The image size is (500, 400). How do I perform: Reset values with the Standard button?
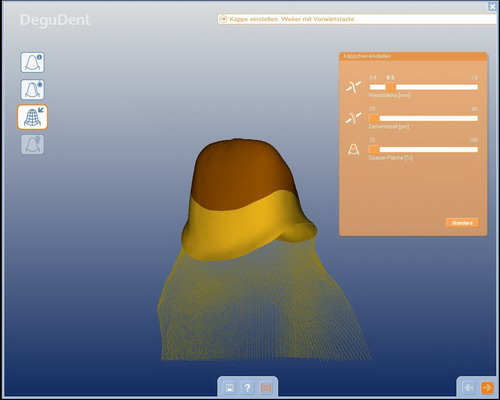pos(462,223)
